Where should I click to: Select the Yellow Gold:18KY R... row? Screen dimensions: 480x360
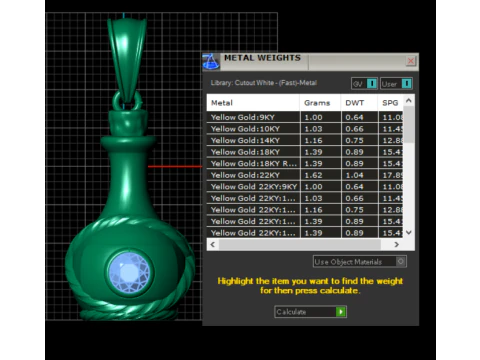[305, 163]
